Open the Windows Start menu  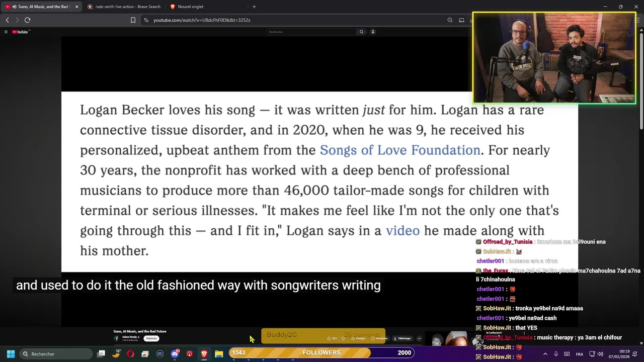pos(11,354)
